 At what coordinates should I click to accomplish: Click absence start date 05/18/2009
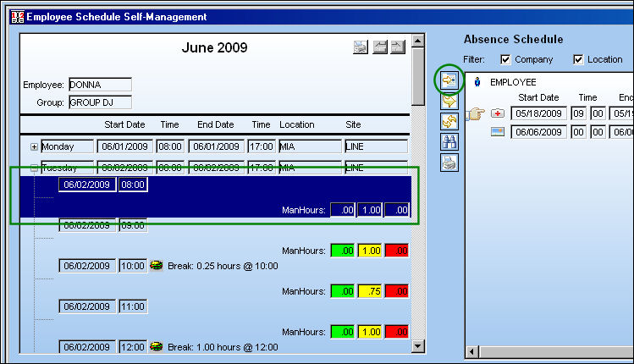[x=538, y=113]
